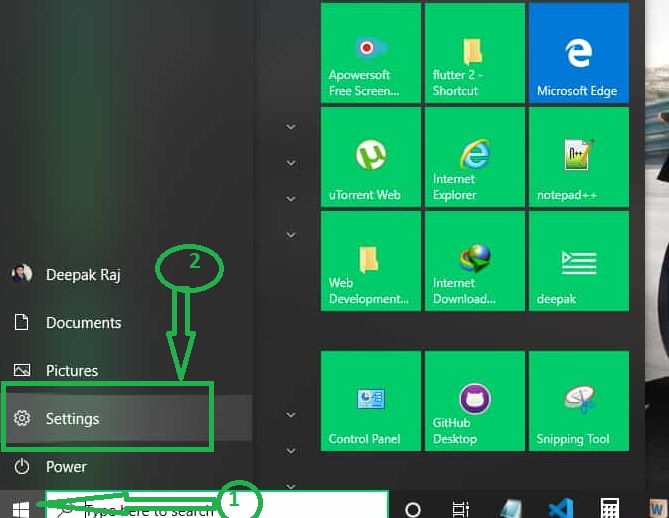Expand the fourth app list chevron
669x518 pixels.
coord(291,235)
